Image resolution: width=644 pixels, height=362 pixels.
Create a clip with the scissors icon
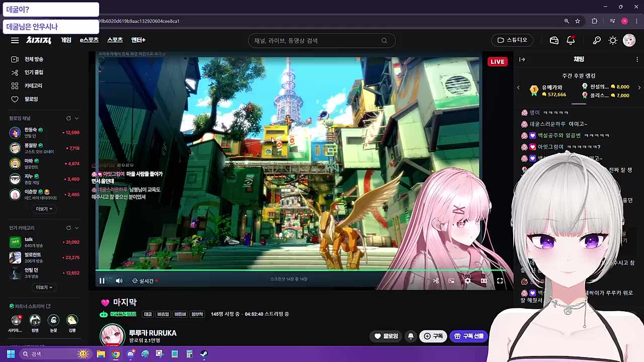(436, 281)
